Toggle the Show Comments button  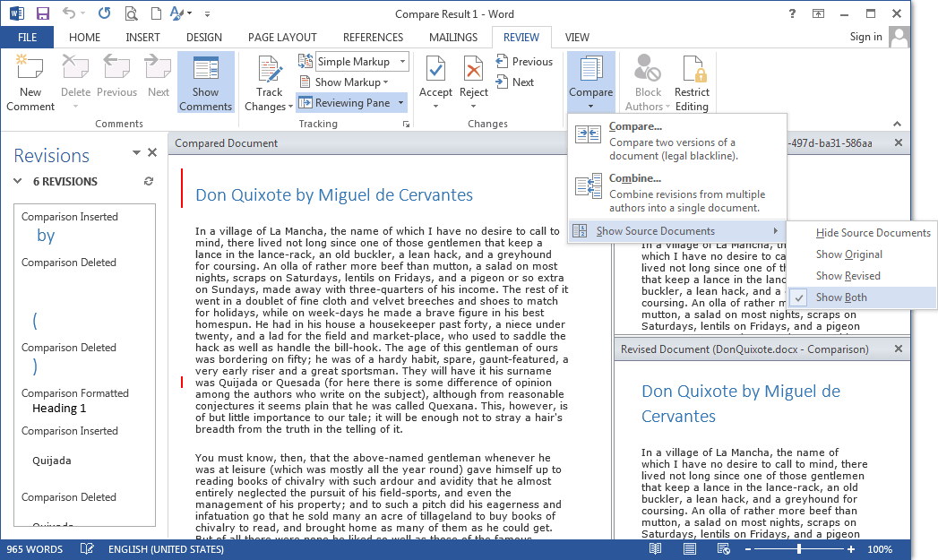(x=206, y=82)
